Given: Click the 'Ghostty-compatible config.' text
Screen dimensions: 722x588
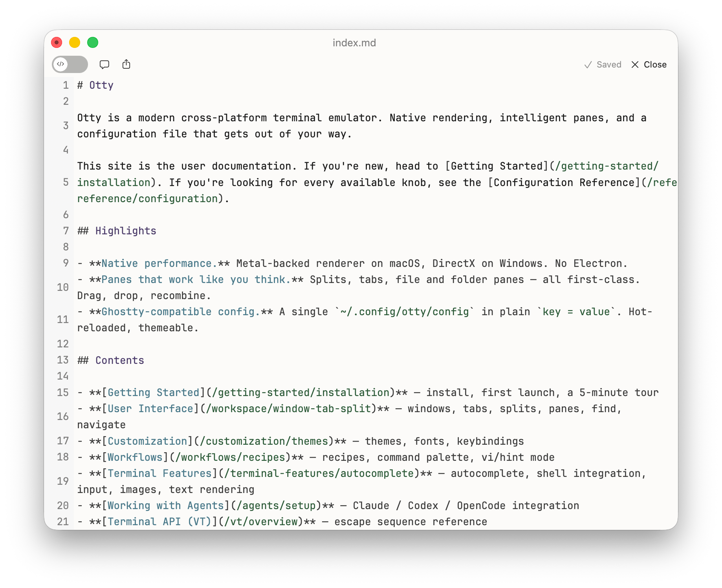Looking at the screenshot, I should click(x=181, y=312).
